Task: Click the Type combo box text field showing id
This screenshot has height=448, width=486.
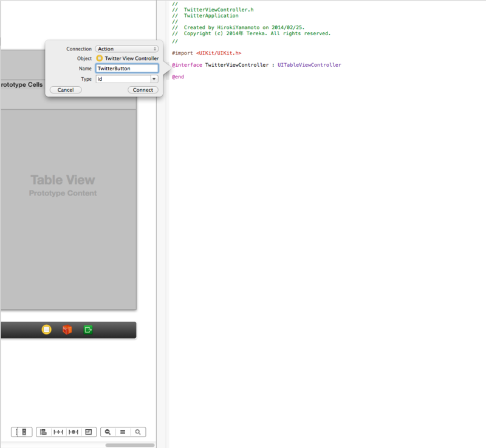Action: coord(123,79)
